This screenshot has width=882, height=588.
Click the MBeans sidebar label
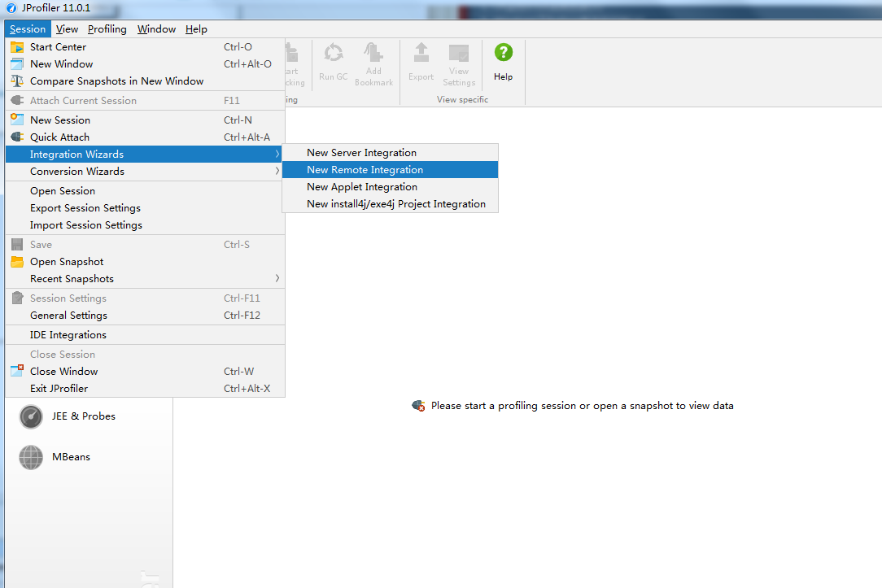click(71, 457)
